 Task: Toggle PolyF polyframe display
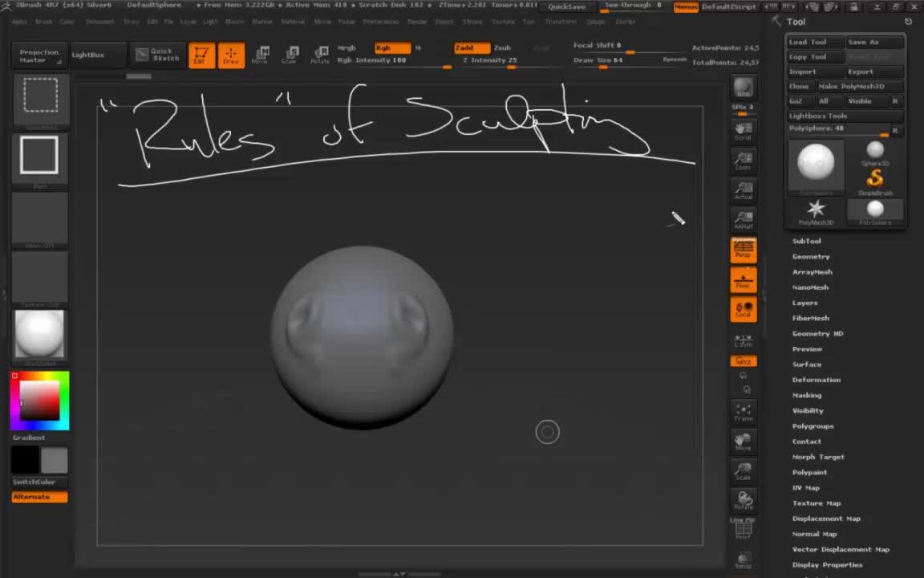tap(743, 531)
